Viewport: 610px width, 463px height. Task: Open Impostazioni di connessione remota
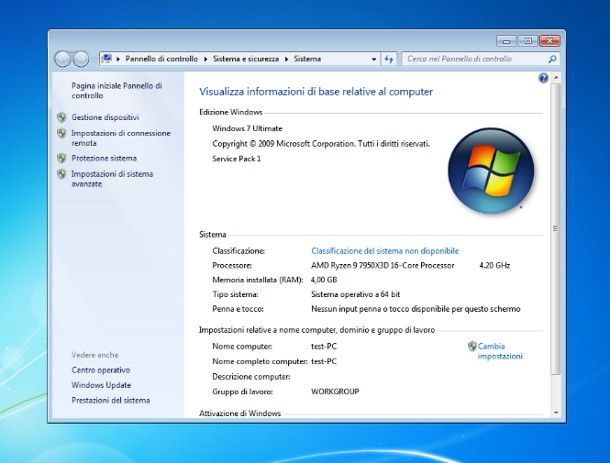tap(121, 138)
